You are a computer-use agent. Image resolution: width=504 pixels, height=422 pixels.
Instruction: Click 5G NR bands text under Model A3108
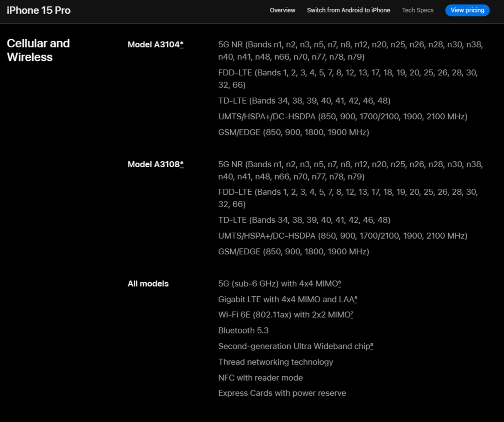(350, 170)
